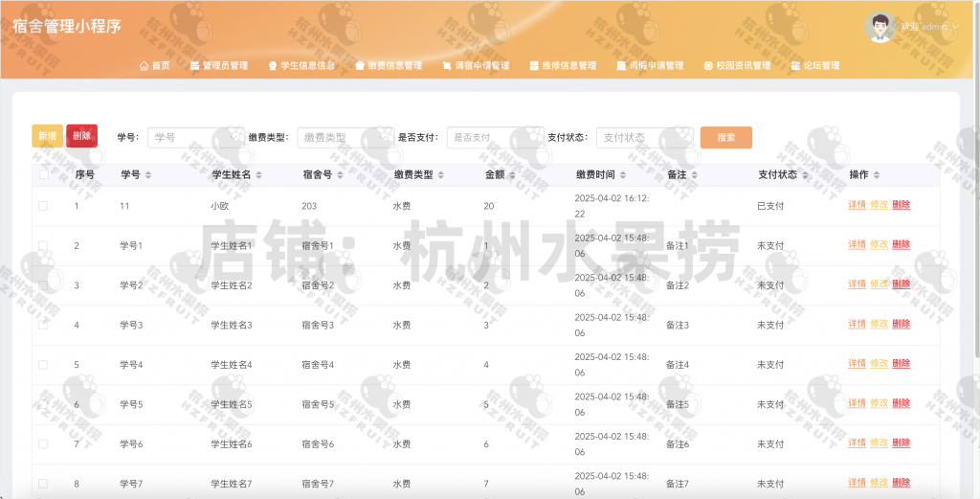
Task: Click the 宿舍号 203 cell
Action: coord(309,206)
